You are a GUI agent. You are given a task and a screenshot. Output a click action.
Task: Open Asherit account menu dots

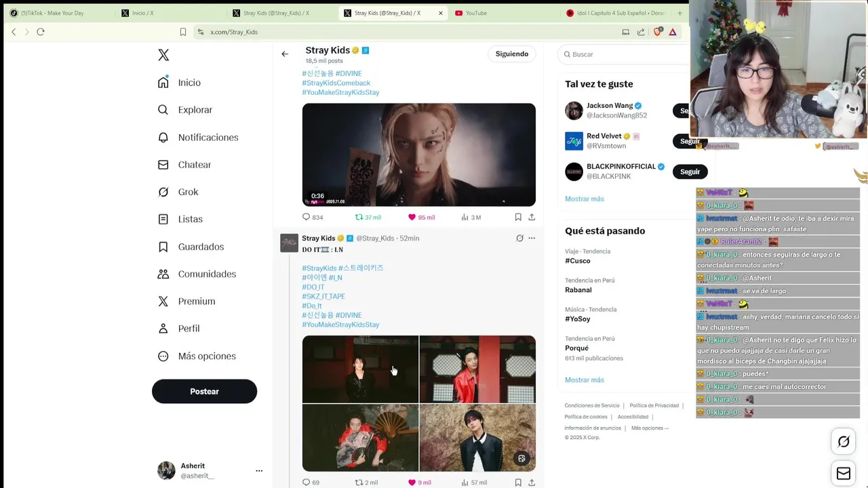258,470
